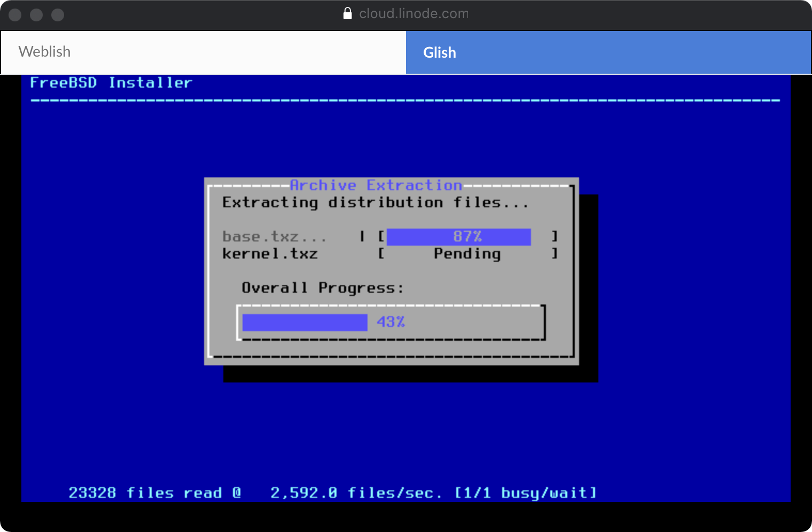Select the Glish tab

(x=608, y=52)
